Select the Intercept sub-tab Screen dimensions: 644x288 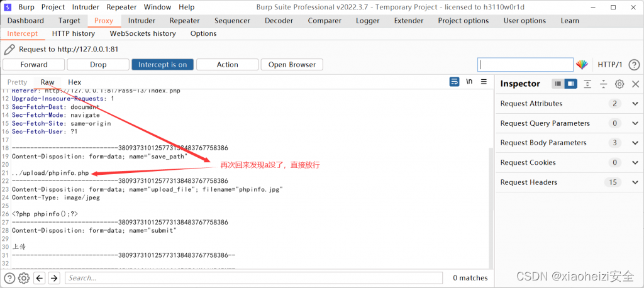pos(23,34)
